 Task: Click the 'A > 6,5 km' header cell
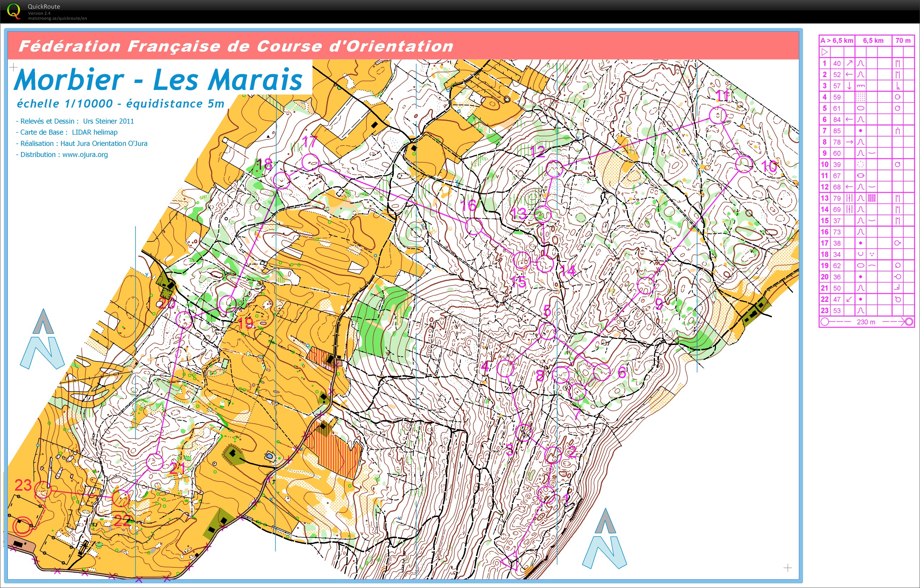pyautogui.click(x=837, y=41)
